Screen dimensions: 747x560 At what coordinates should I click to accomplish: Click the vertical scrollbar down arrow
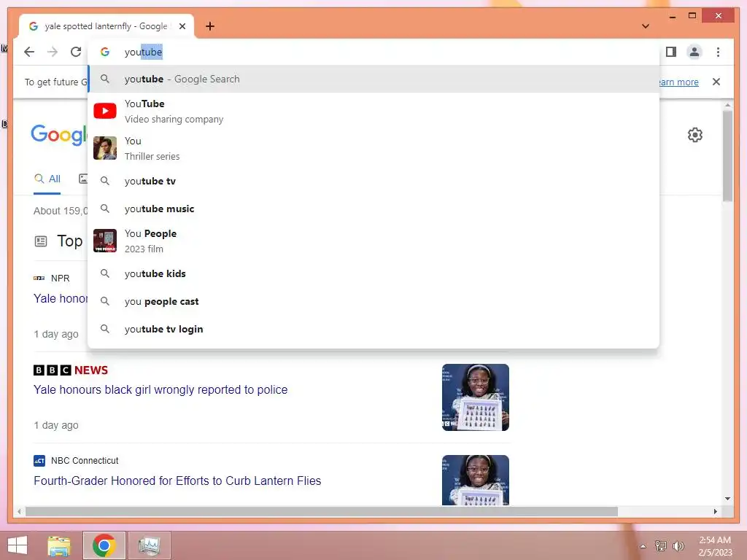coord(727,499)
